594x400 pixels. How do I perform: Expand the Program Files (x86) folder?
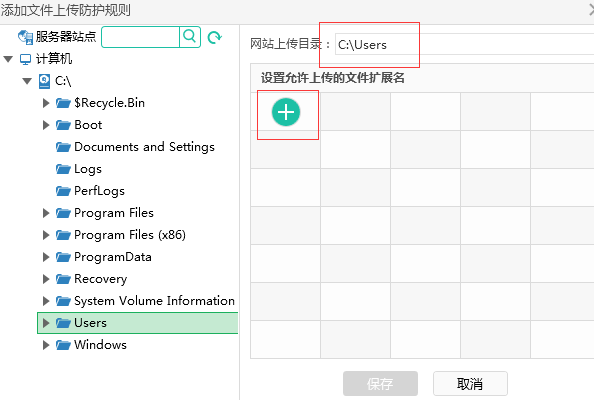46,235
